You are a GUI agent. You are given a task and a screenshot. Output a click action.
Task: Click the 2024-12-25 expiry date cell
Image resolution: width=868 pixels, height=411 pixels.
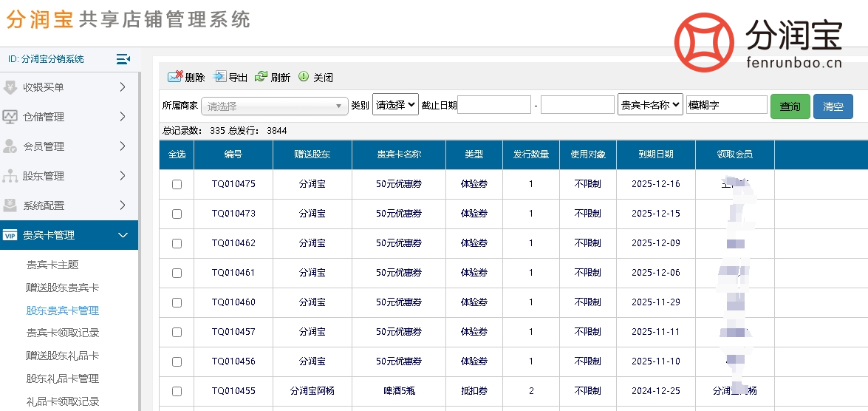click(x=656, y=391)
